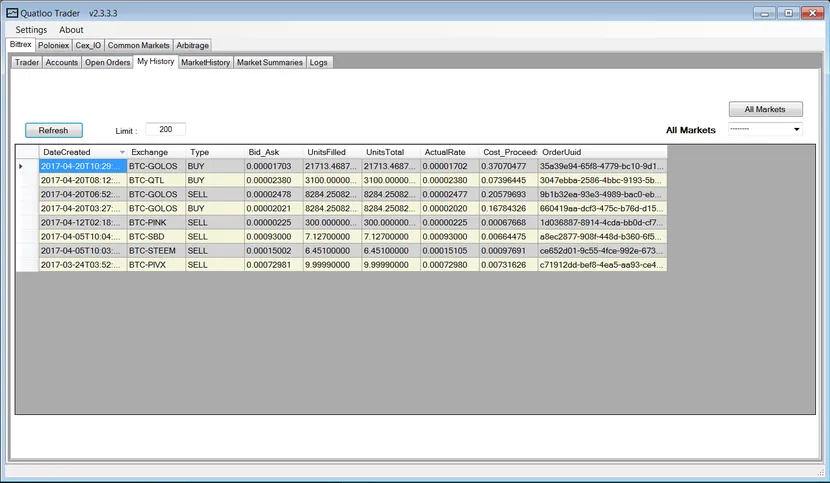Click the BTC-PINK exchange cell
This screenshot has width=830, height=483.
click(156, 223)
